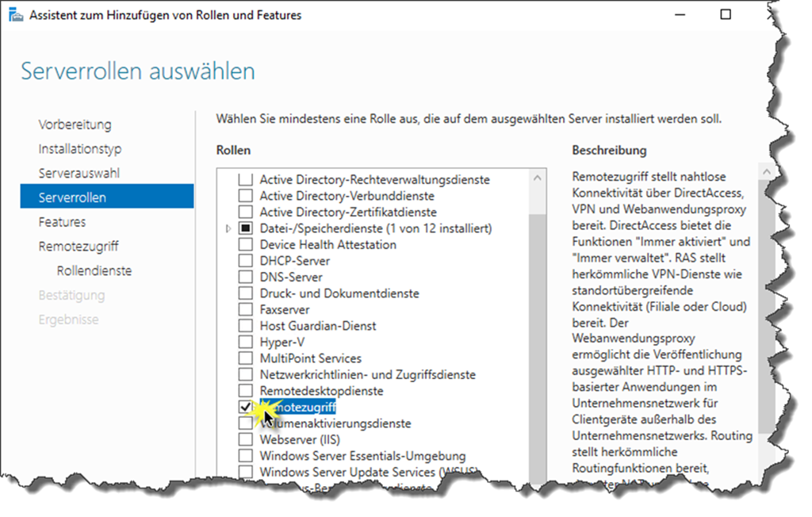Select the Serverrollen step
The height and width of the screenshot is (517, 812).
coord(107,197)
